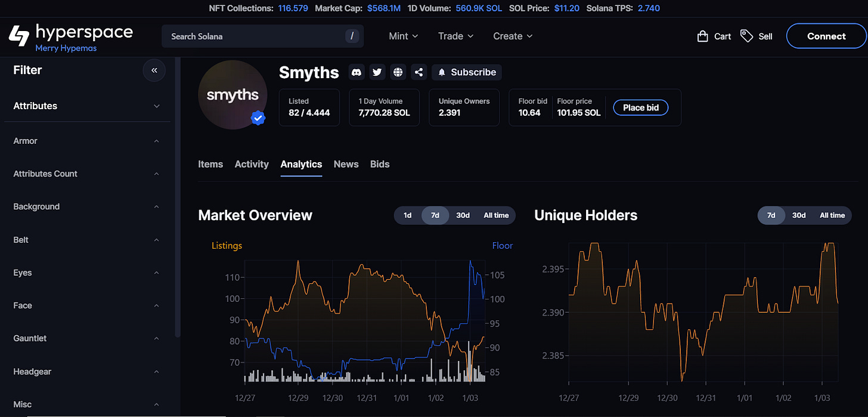The image size is (868, 417).
Task: Open the Bids tab
Action: [x=380, y=164]
